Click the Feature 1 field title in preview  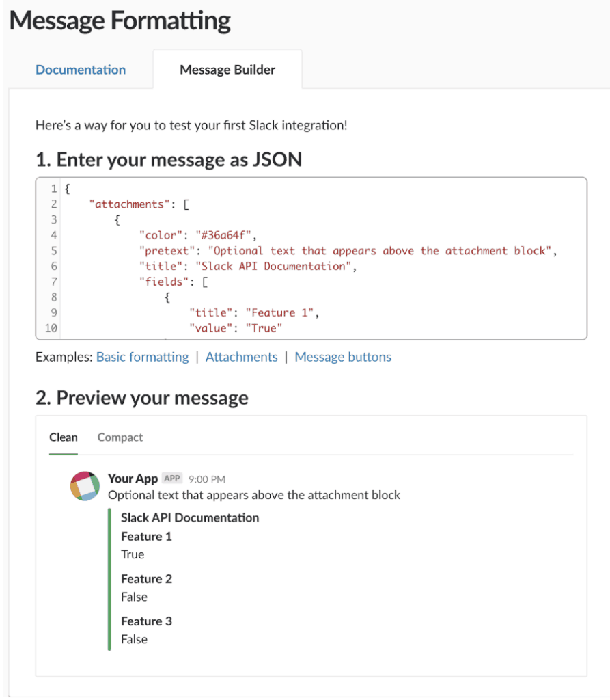146,537
